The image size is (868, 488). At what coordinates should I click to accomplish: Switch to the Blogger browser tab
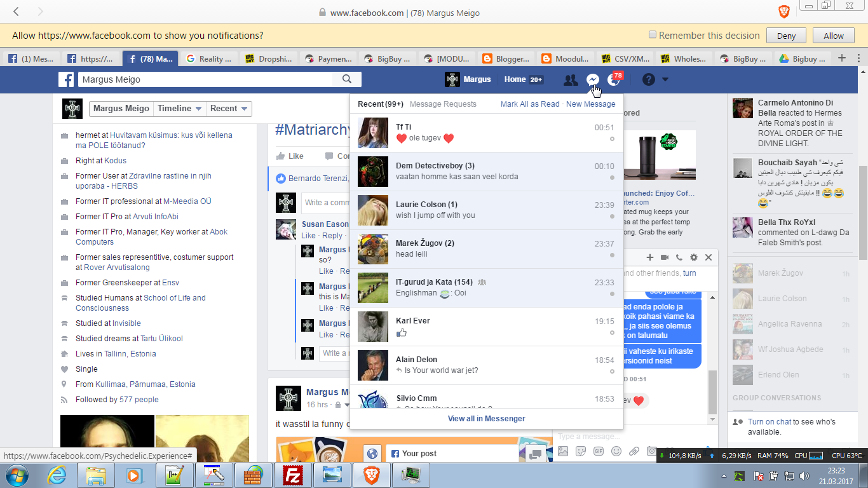506,58
